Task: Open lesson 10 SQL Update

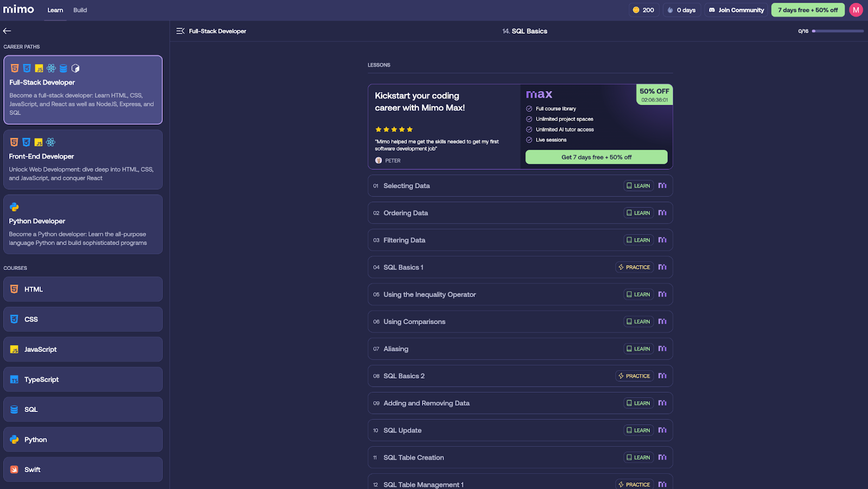Action: pyautogui.click(x=520, y=430)
